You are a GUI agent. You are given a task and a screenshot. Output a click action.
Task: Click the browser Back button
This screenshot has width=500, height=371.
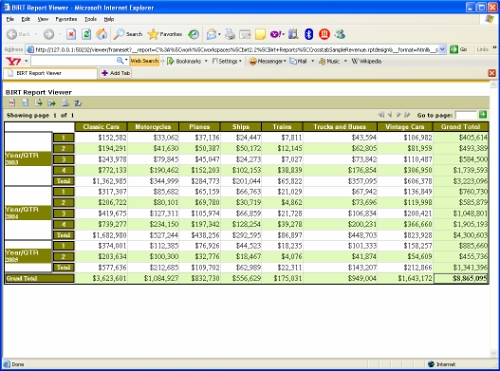click(18, 34)
